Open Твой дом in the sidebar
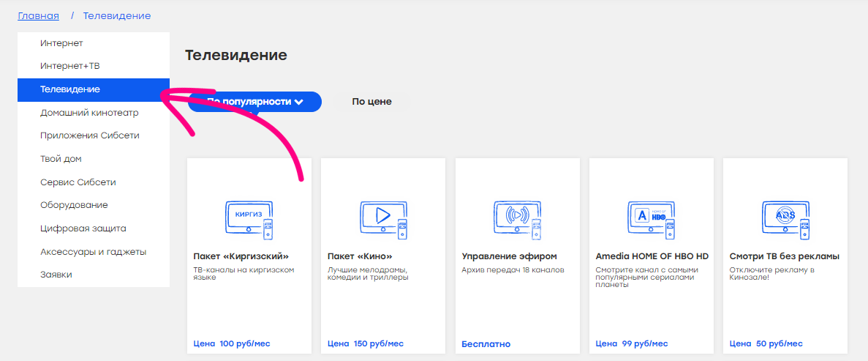This screenshot has width=868, height=361. 94,159
